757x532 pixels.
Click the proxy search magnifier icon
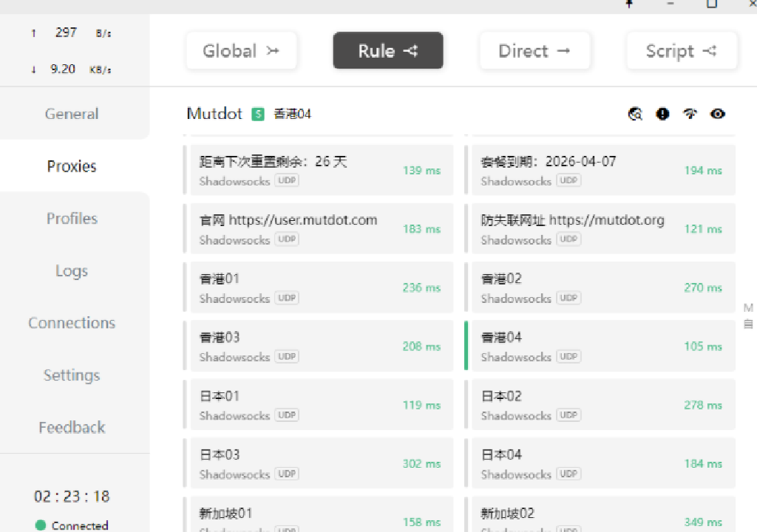tap(635, 114)
